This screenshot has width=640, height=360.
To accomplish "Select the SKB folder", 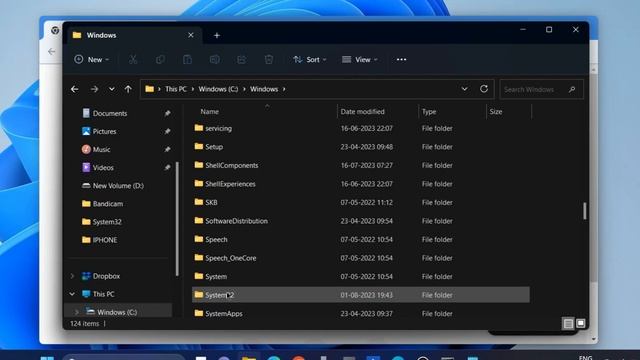I will [x=361, y=202].
